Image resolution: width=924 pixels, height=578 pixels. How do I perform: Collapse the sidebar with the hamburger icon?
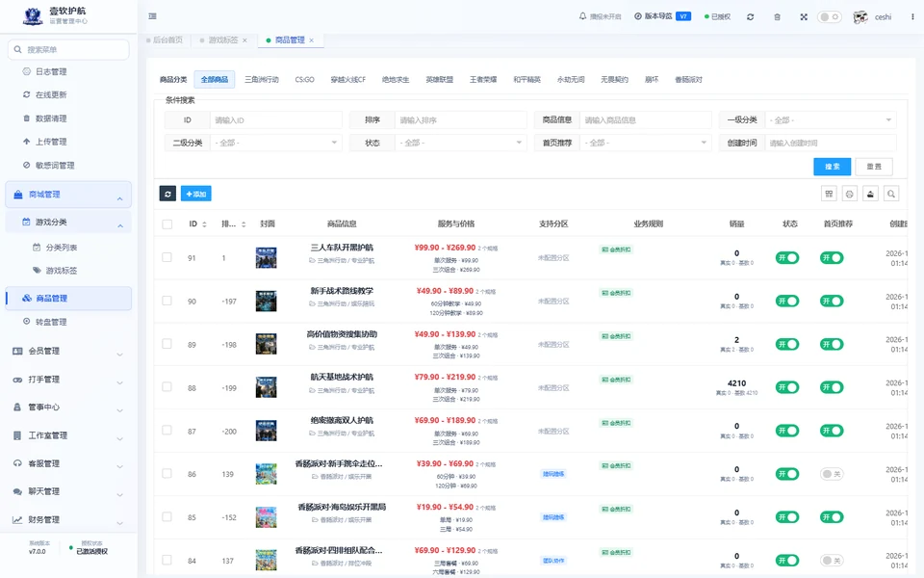153,16
